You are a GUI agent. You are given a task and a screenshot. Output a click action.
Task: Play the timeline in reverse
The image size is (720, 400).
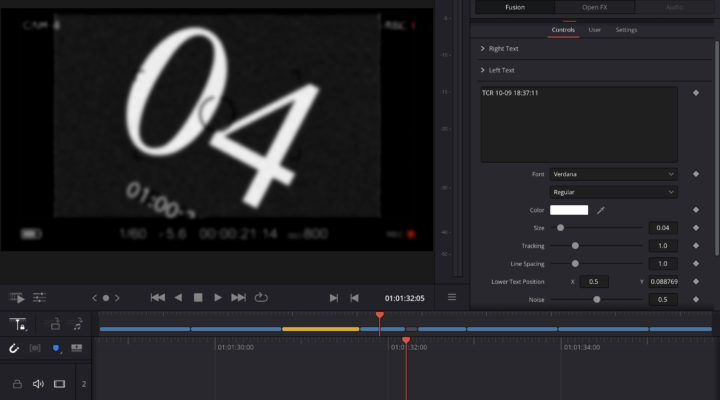(x=178, y=298)
